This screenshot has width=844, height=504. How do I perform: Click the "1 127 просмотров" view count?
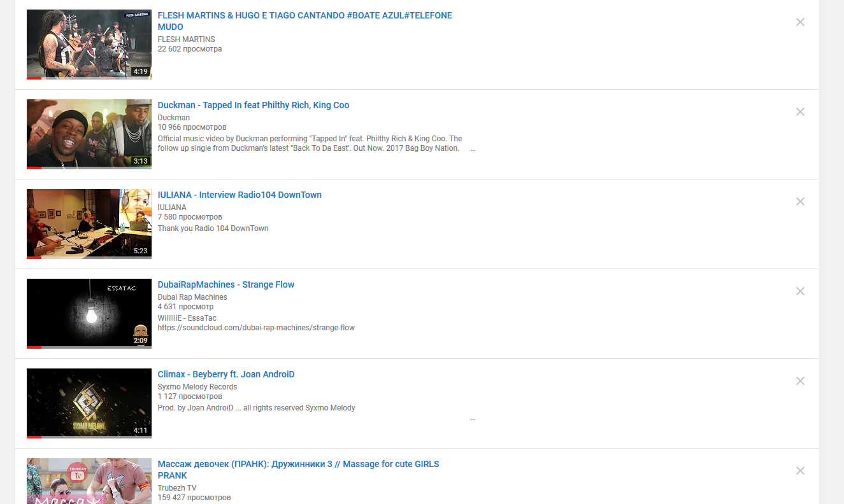click(190, 396)
